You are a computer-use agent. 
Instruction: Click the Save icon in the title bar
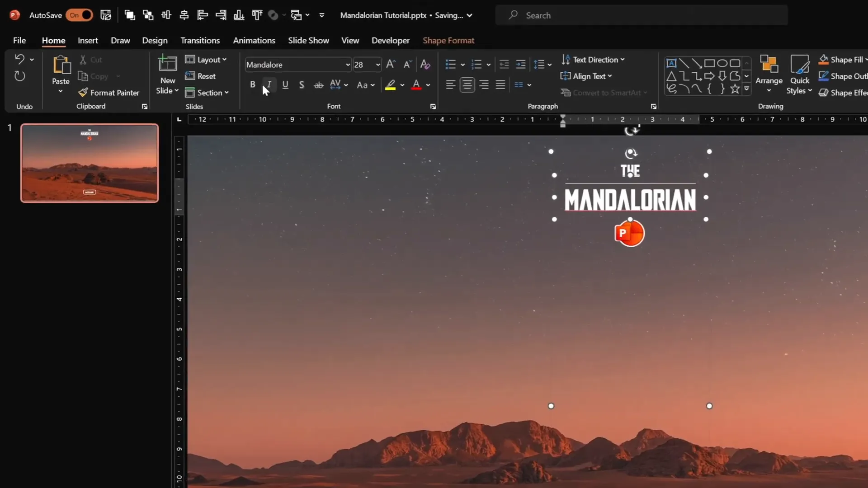(x=106, y=15)
